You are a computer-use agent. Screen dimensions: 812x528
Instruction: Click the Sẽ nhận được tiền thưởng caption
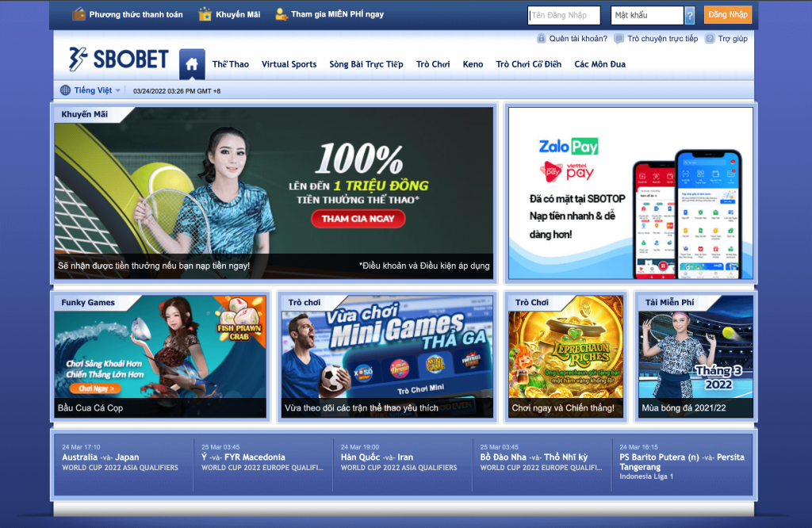pyautogui.click(x=154, y=266)
